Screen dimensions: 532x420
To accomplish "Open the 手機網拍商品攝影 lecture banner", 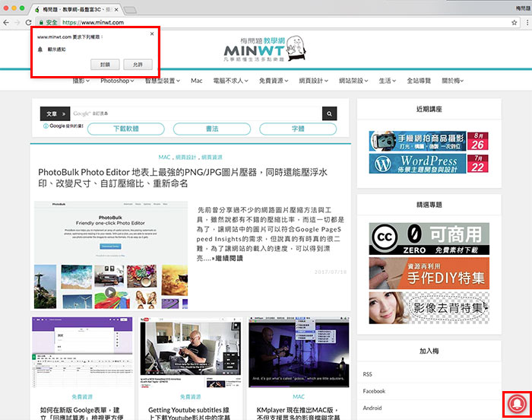I will coord(429,141).
